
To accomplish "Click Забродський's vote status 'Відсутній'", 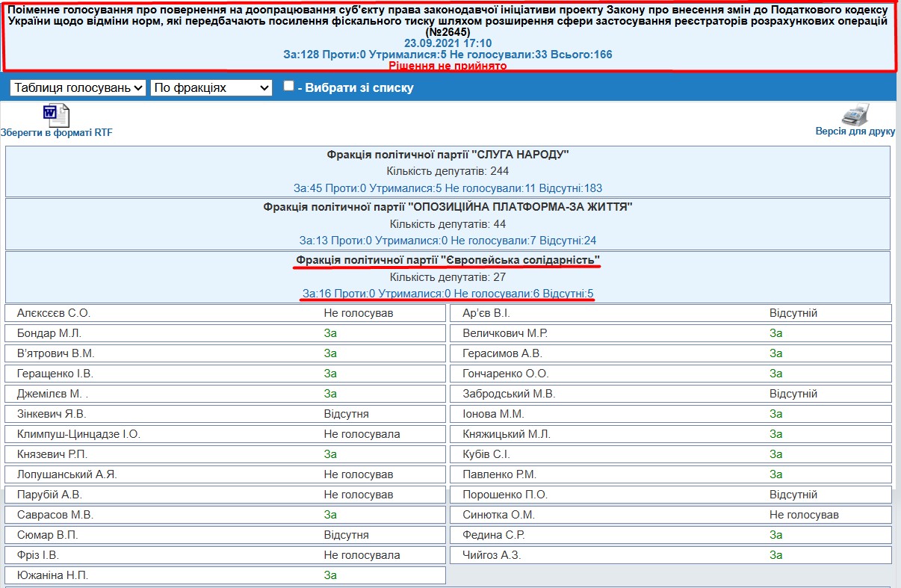I will pyautogui.click(x=793, y=394).
